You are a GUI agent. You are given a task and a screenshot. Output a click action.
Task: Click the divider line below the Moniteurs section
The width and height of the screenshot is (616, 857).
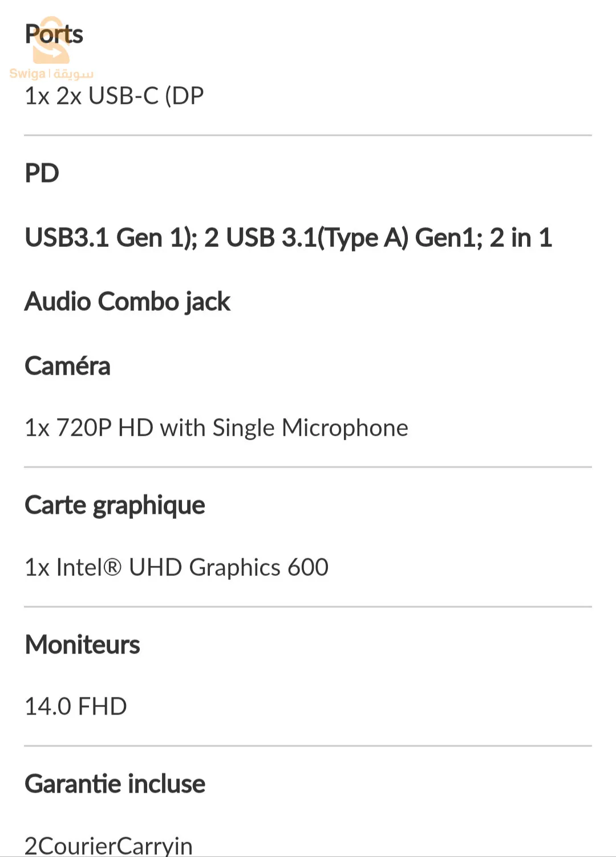point(308,746)
